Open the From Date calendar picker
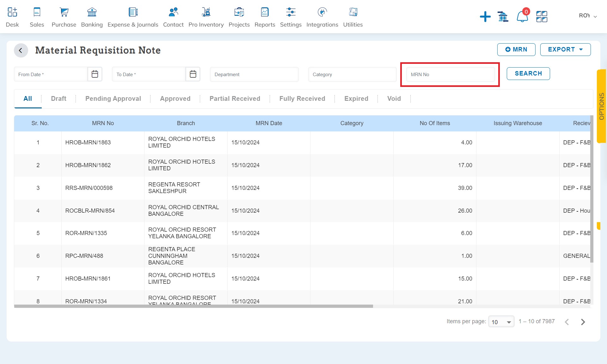Viewport: 607px width, 364px height. coord(95,74)
